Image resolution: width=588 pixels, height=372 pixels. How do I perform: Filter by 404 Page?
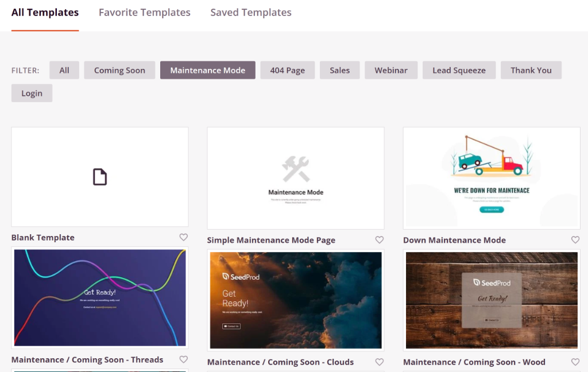288,70
